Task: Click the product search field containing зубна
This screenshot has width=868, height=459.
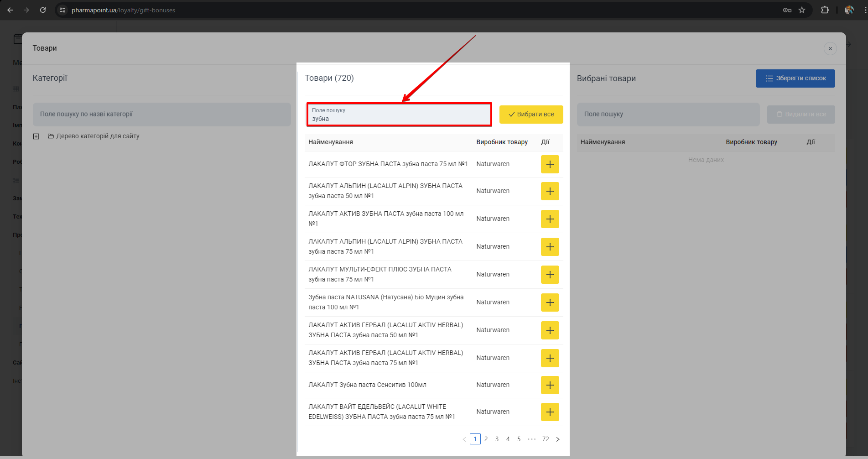Action: click(x=399, y=115)
